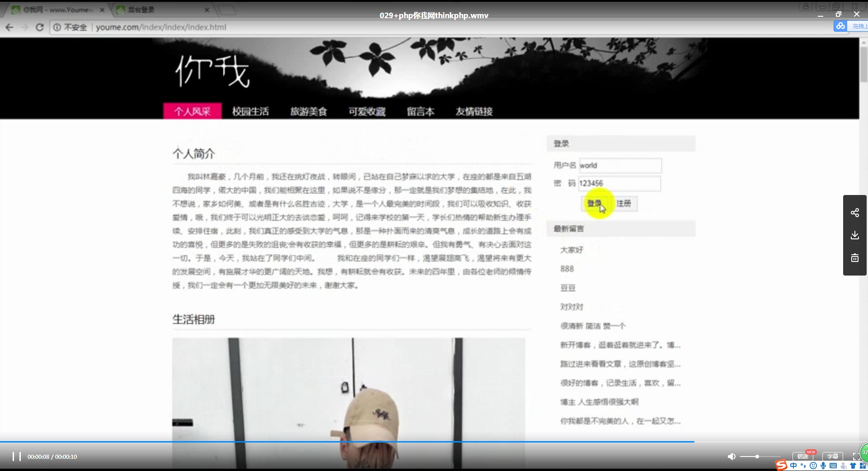This screenshot has height=471, width=868.
Task: Open the 个人风采 navigation item
Action: click(x=193, y=111)
